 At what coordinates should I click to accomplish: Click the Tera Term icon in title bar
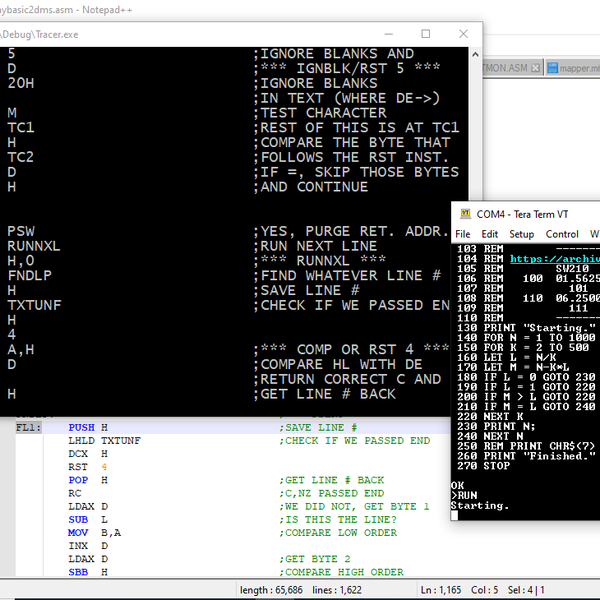coord(463,214)
